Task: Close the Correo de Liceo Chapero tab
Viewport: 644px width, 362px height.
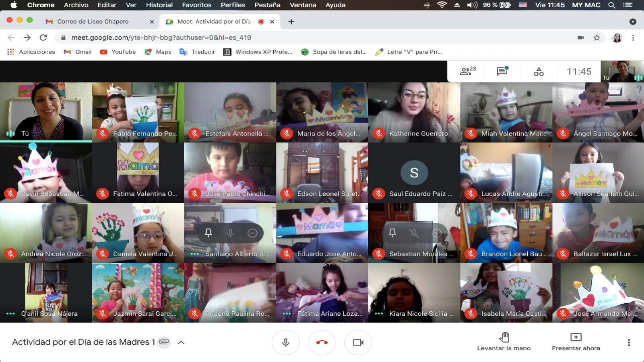Action: 152,22
